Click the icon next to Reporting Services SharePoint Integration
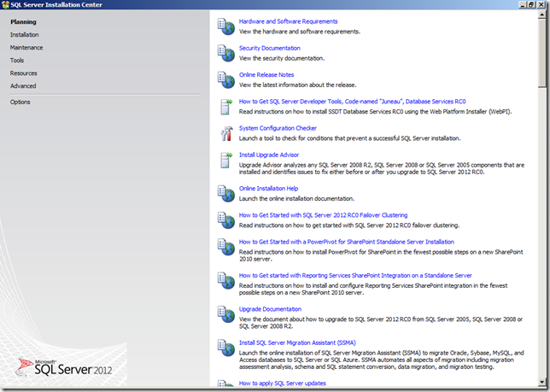This screenshot has height=392, width=550. 225,280
